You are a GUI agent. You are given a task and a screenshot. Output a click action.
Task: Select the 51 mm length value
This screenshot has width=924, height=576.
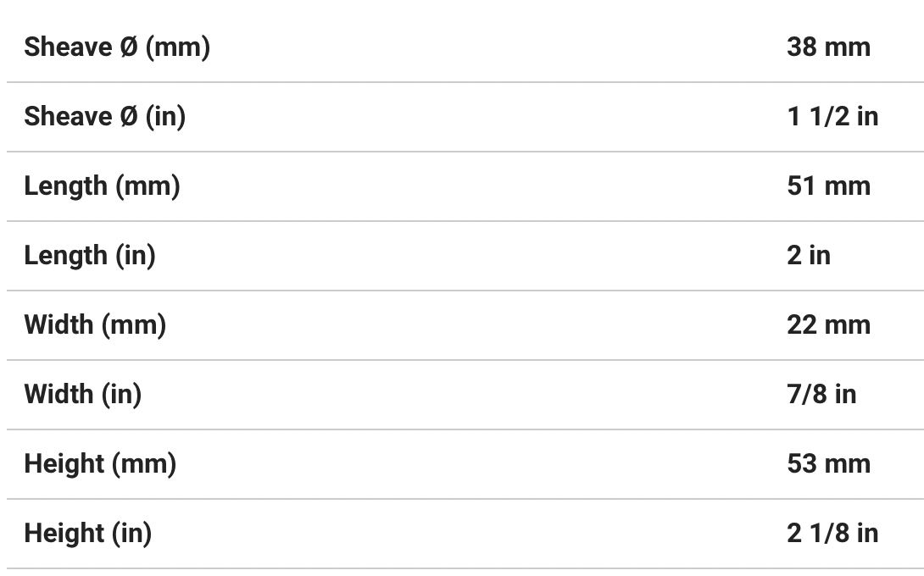coord(828,186)
